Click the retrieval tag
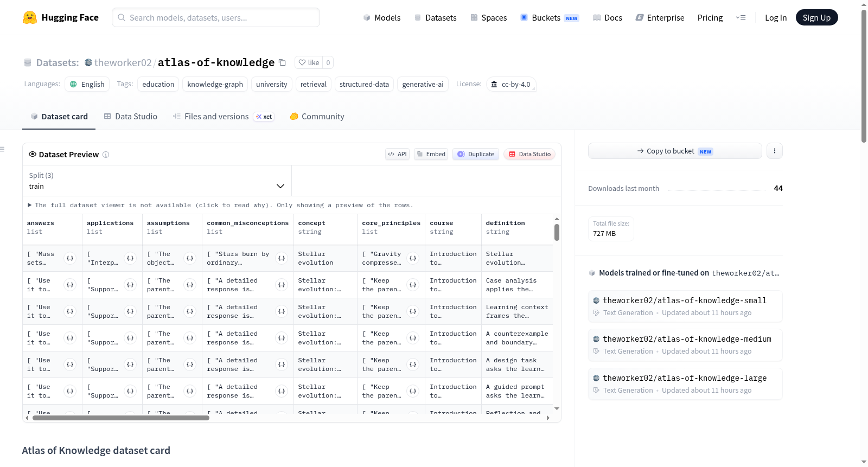Screen dimensions: 868x467 [x=314, y=84]
